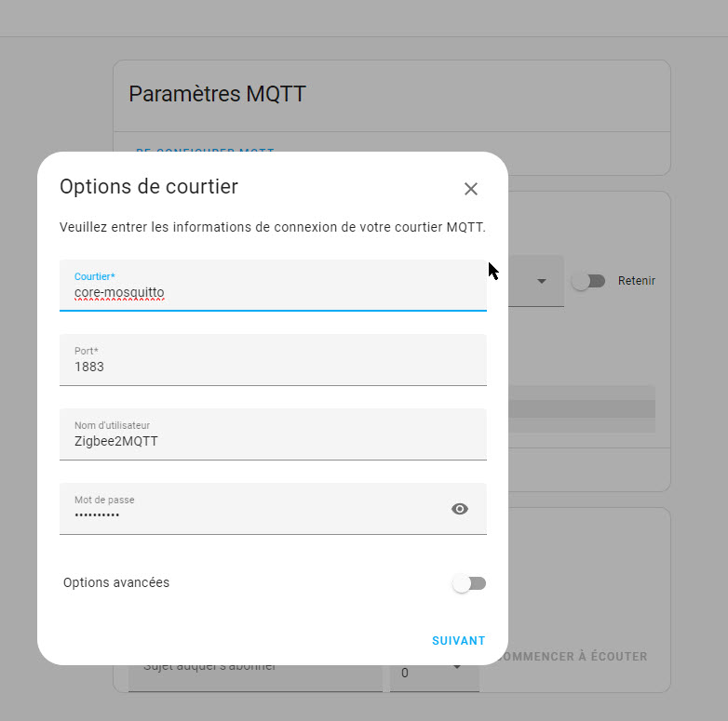The width and height of the screenshot is (728, 721).
Task: Enable the Options avancées switch
Action: [469, 583]
